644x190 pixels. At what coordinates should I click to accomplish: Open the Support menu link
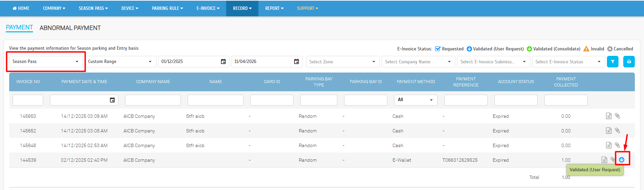click(307, 8)
